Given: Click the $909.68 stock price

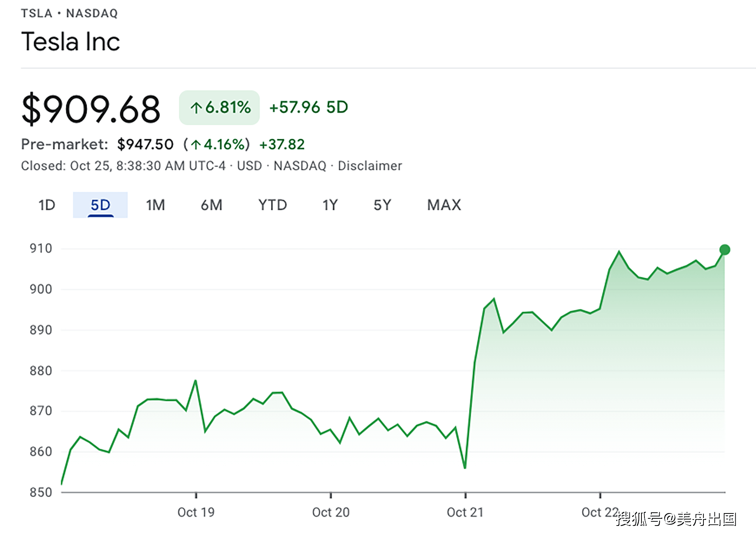Looking at the screenshot, I should (91, 109).
